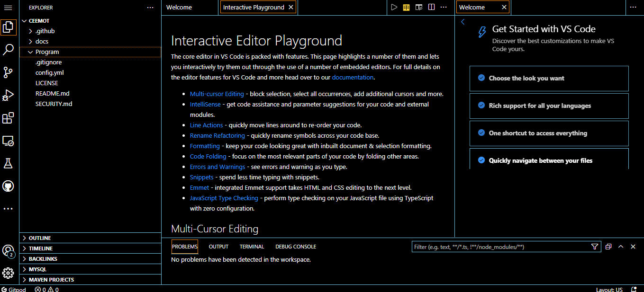
Task: Expand the MySQL section
Action: pyautogui.click(x=90, y=269)
